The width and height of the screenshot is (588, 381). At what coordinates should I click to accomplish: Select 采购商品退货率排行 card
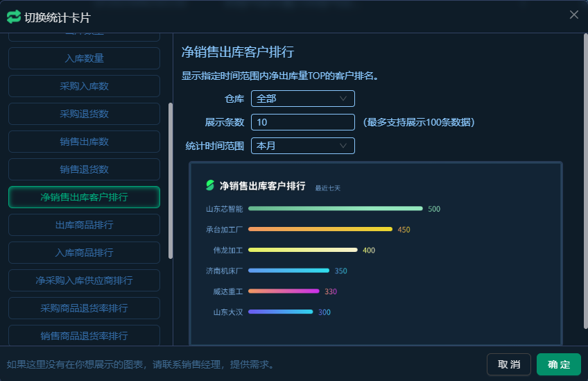84,308
